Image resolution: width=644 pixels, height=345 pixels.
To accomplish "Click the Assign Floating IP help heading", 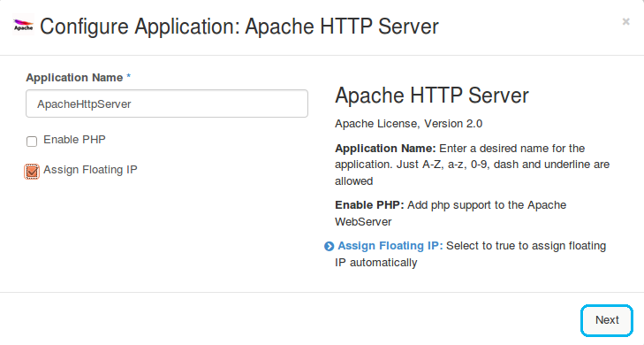I will pyautogui.click(x=390, y=246).
